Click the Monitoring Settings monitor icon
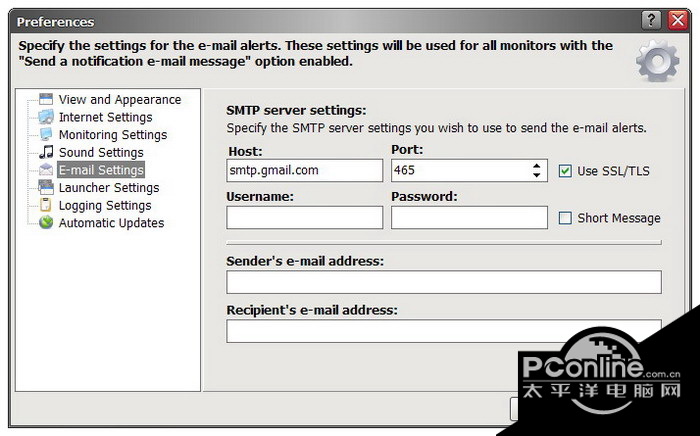Image resolution: width=700 pixels, height=436 pixels. [46, 134]
